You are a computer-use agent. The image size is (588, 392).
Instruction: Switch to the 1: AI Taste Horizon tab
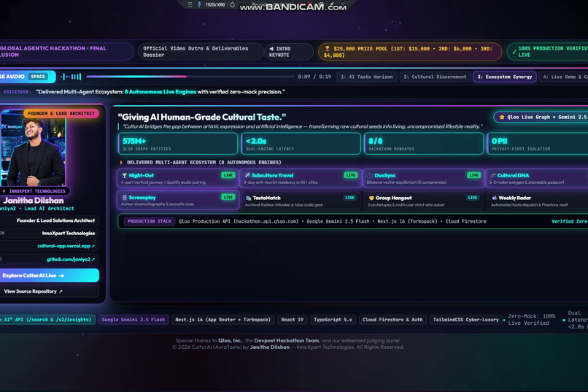367,77
